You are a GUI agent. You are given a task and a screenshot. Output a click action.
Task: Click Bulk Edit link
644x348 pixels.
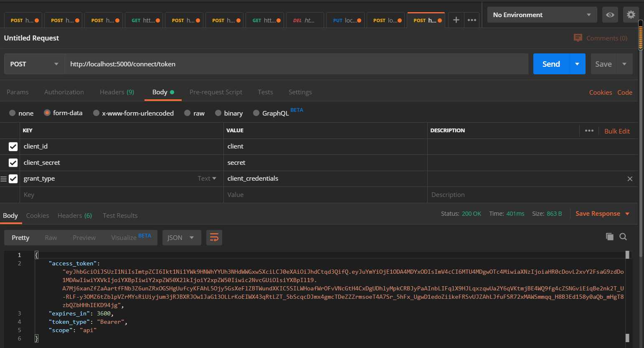point(617,131)
